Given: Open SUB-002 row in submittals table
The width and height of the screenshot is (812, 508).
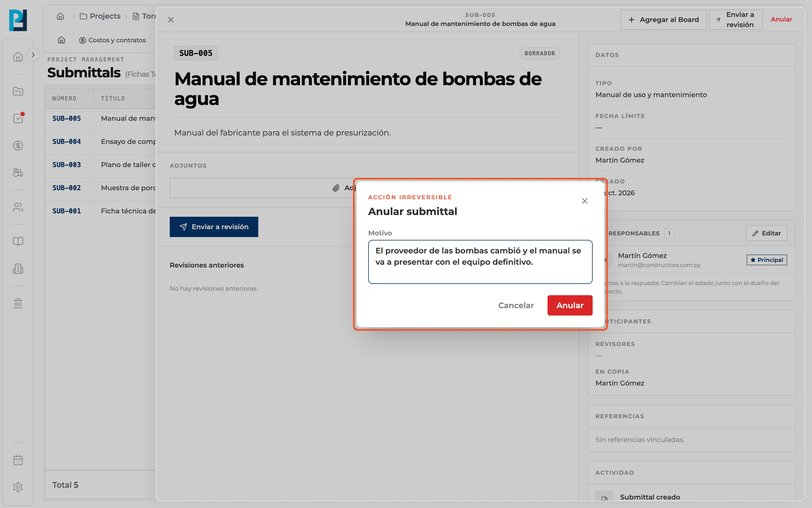Looking at the screenshot, I should (101, 188).
